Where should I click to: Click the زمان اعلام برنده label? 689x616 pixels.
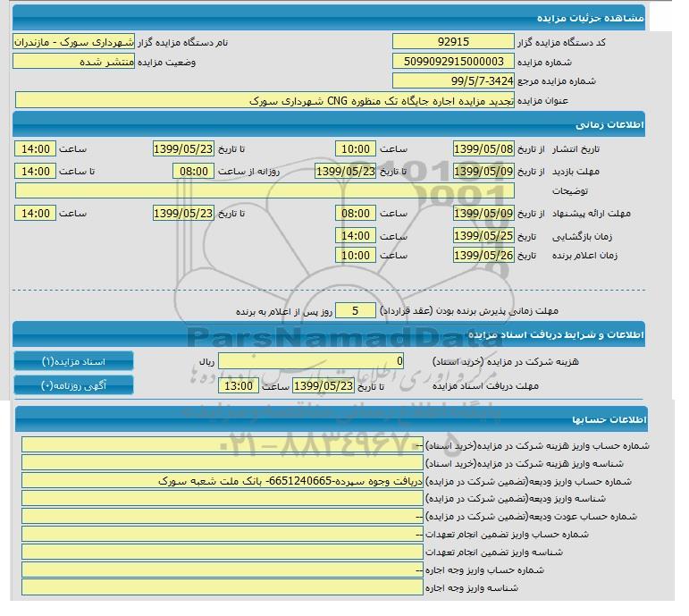coord(584,256)
